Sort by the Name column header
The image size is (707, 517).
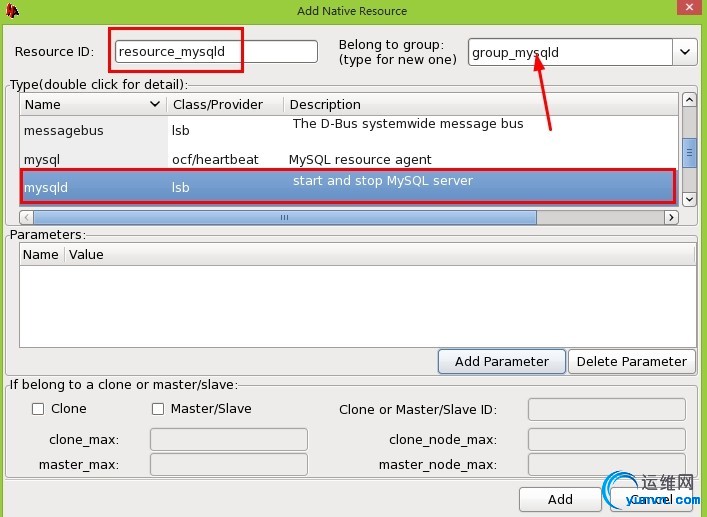point(93,105)
